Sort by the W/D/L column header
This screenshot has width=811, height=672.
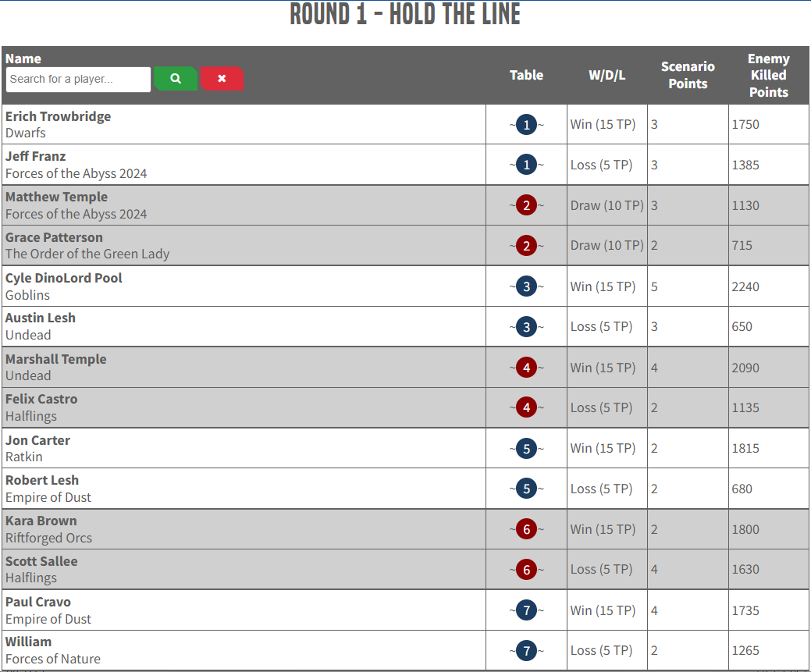point(606,76)
